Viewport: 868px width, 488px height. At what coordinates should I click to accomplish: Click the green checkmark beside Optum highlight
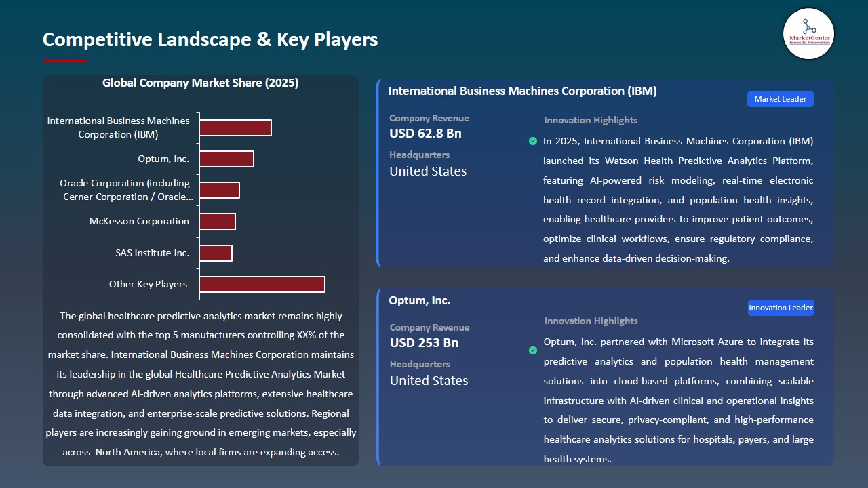[x=533, y=350]
